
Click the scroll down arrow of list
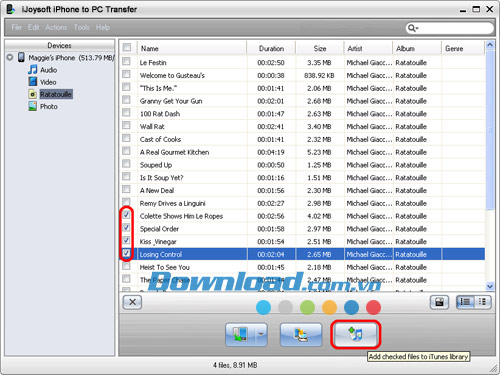pos(490,286)
